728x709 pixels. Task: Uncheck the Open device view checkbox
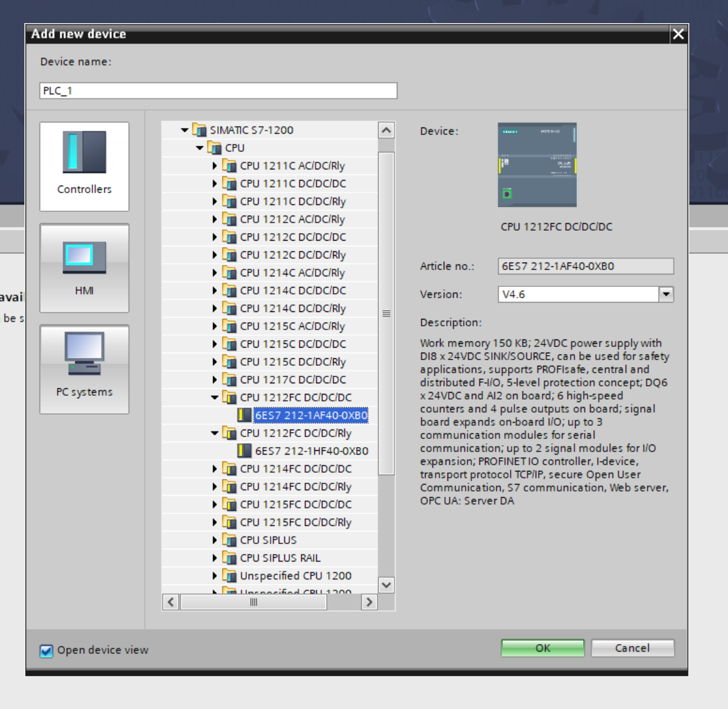(46, 650)
